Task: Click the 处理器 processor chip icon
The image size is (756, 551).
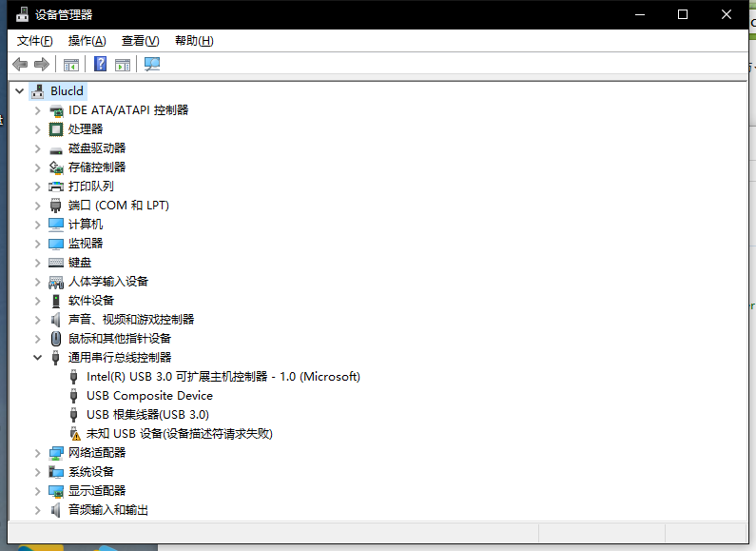Action: click(56, 129)
